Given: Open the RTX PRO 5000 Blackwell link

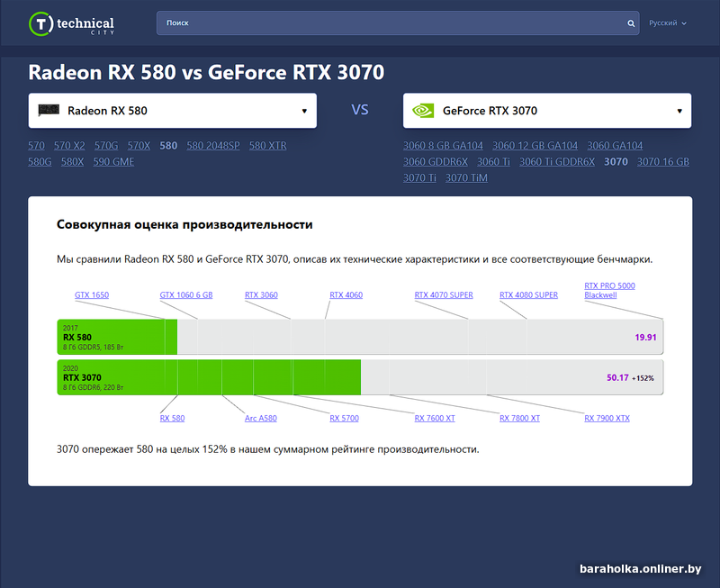Looking at the screenshot, I should (x=609, y=290).
